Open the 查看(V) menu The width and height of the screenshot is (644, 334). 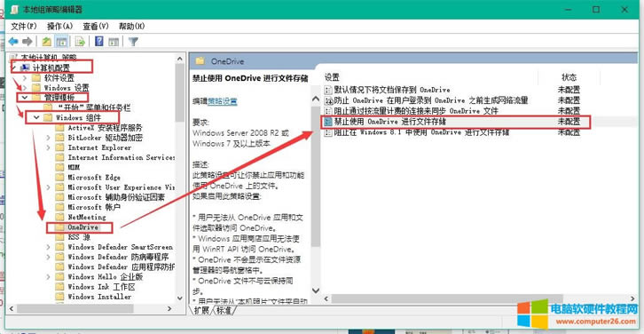pyautogui.click(x=96, y=27)
